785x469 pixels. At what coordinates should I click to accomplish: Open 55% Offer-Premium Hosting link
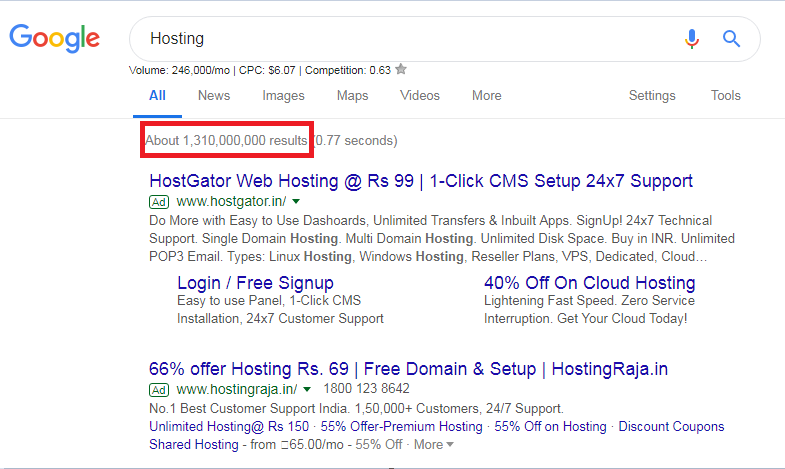pos(402,426)
